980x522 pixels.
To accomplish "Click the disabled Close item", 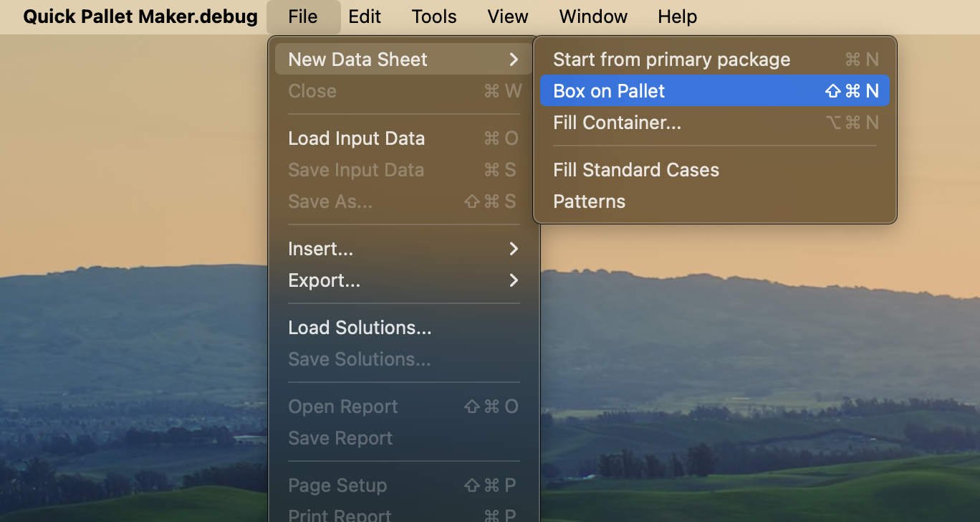I will (404, 91).
